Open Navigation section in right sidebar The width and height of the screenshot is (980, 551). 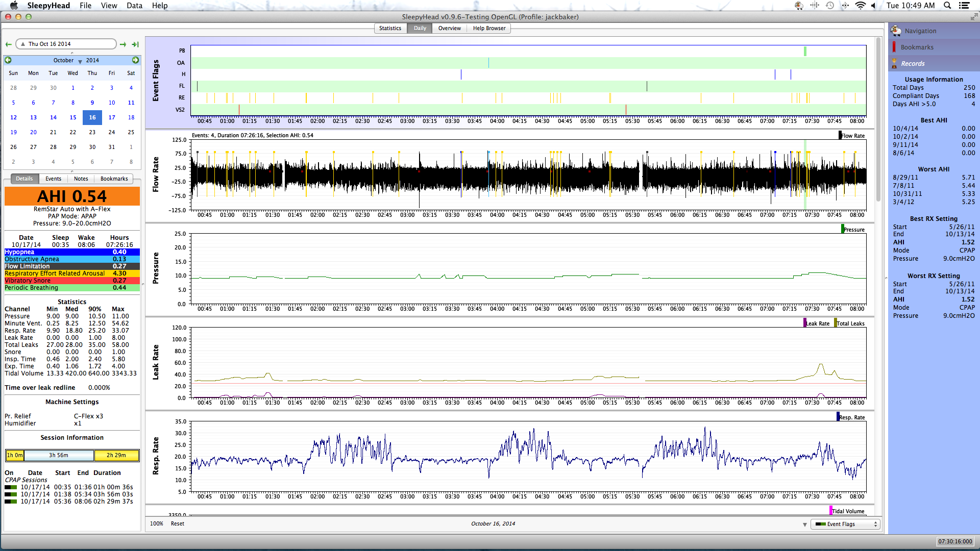coord(934,31)
